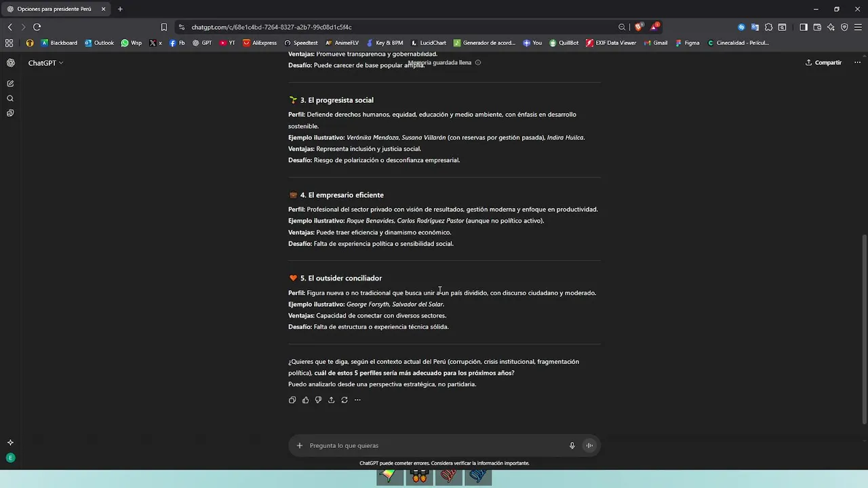Click the share-response upload icon
This screenshot has height=488, width=868.
(331, 400)
